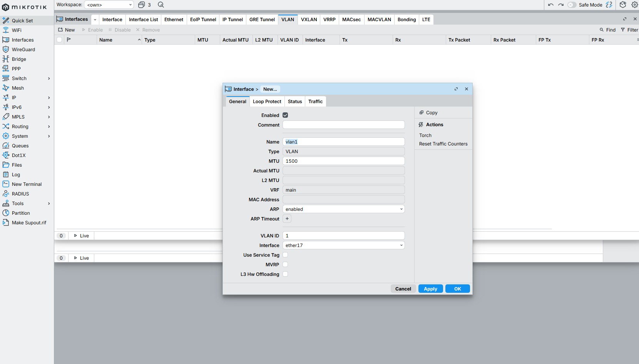
Task: Click the MTU field showing 1500
Action: pyautogui.click(x=343, y=161)
